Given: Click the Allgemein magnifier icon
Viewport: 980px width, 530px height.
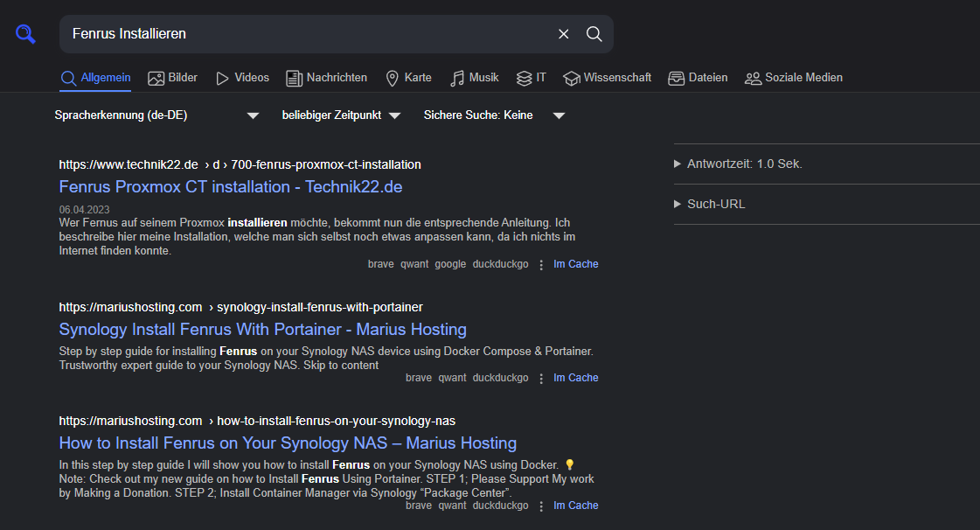Looking at the screenshot, I should pyautogui.click(x=68, y=78).
